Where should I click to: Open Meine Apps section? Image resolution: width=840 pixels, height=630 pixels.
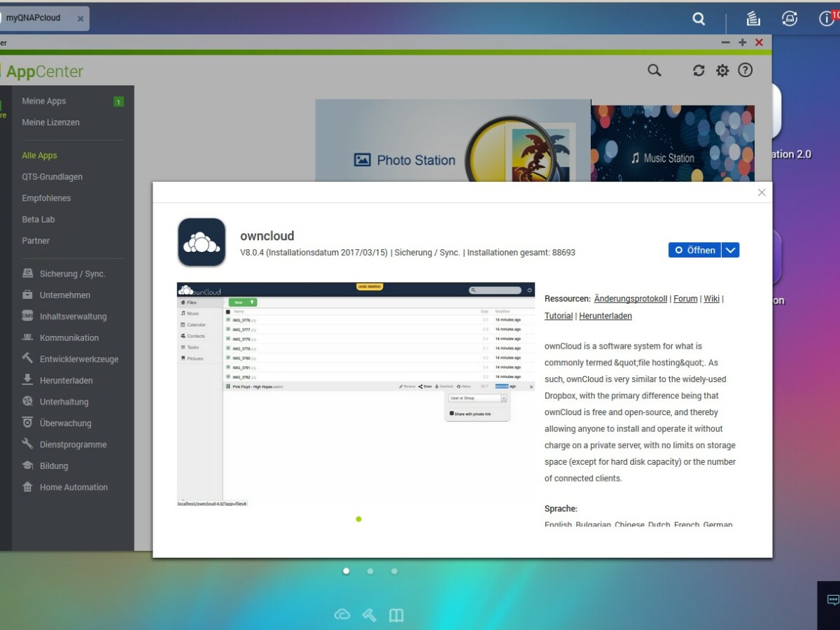(x=44, y=101)
